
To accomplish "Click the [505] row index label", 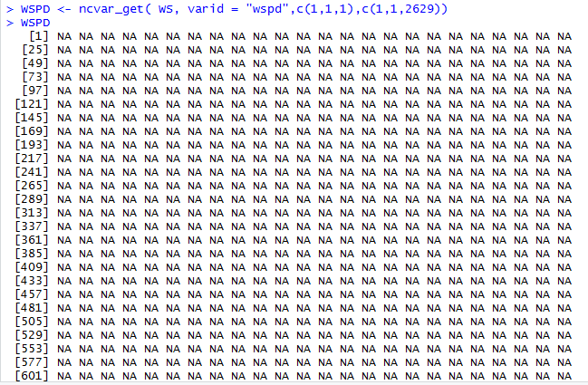I will point(32,322).
